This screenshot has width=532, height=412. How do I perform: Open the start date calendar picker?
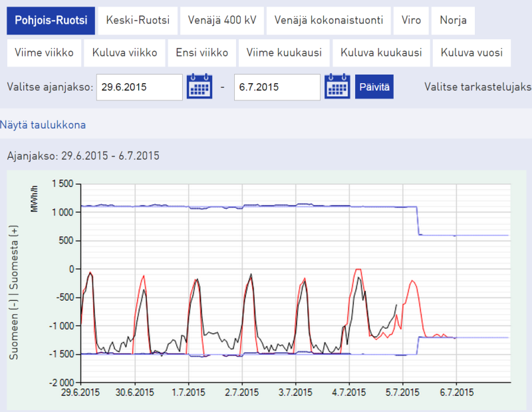coord(199,87)
